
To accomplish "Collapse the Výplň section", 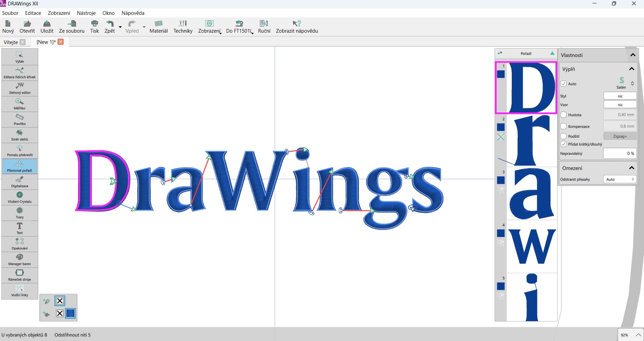I will (632, 69).
